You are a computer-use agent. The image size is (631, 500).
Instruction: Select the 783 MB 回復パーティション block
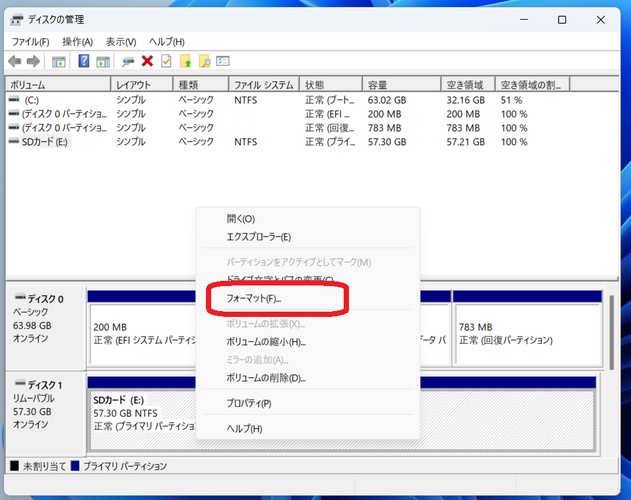528,328
